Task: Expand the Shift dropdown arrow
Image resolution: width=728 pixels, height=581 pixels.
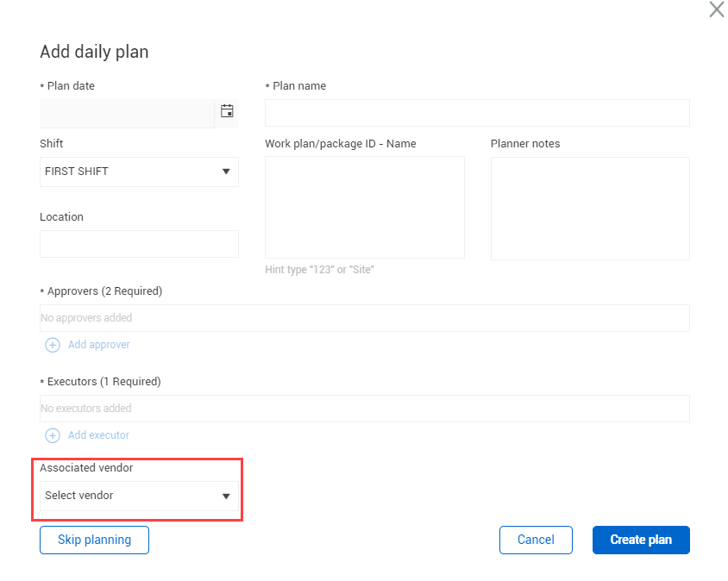Action: click(x=226, y=172)
